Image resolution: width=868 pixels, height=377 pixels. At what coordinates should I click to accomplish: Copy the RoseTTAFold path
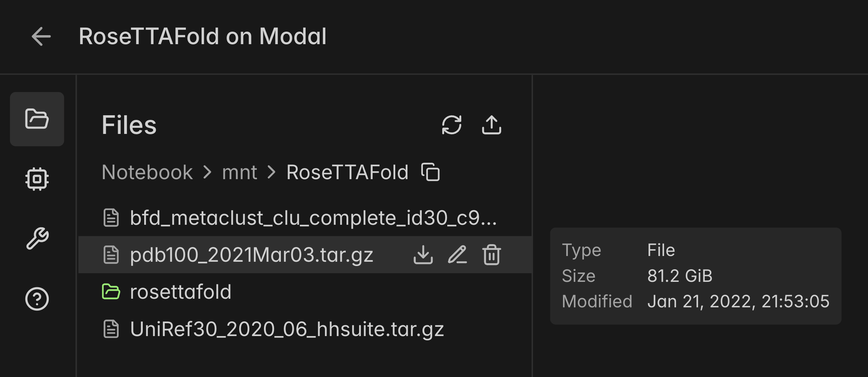[x=430, y=172]
